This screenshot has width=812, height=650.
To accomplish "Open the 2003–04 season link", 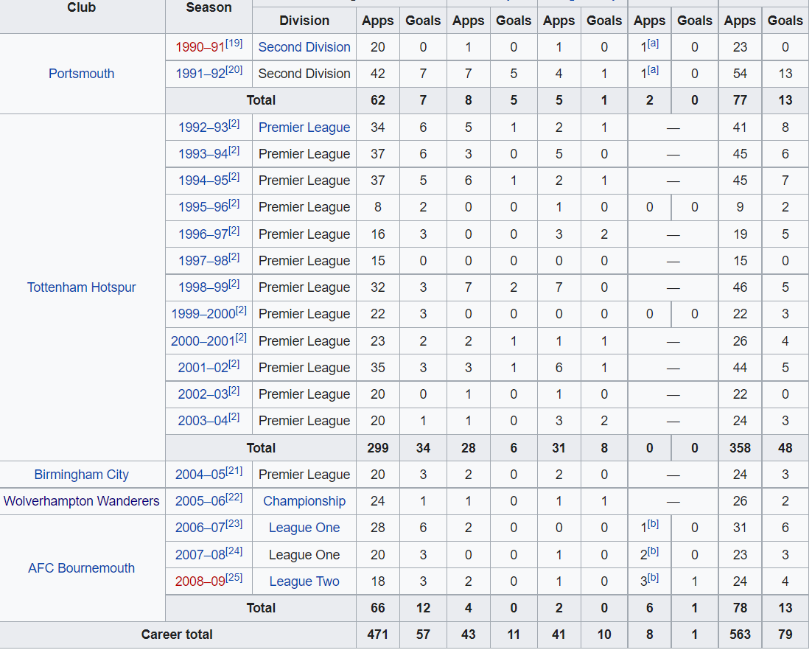I will (x=203, y=421).
